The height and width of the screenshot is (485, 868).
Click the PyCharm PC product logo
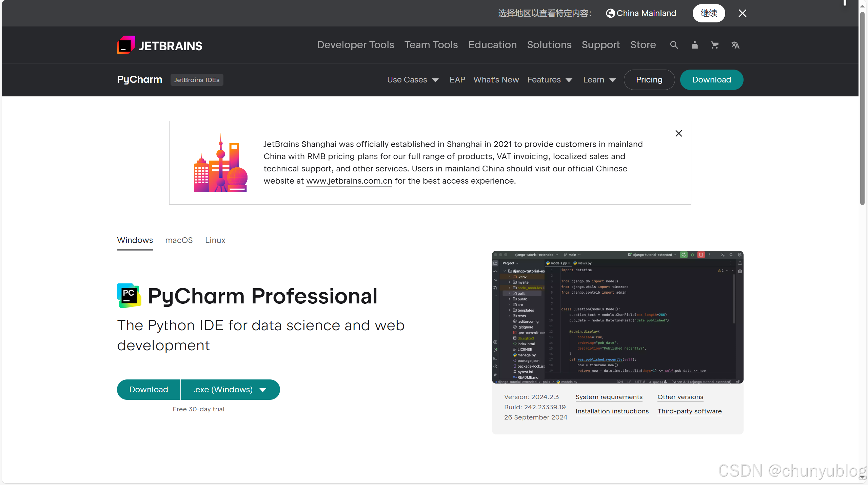point(129,296)
